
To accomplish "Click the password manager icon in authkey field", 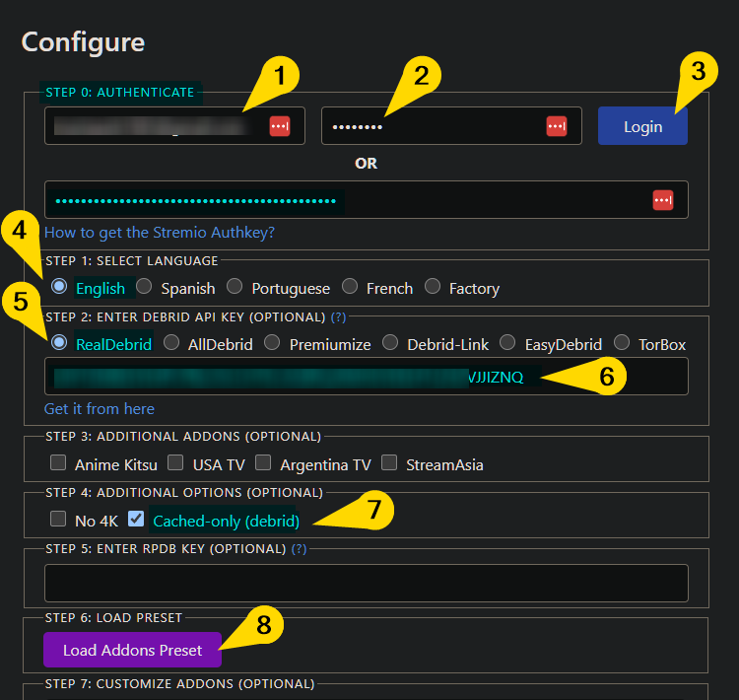I will tap(663, 200).
